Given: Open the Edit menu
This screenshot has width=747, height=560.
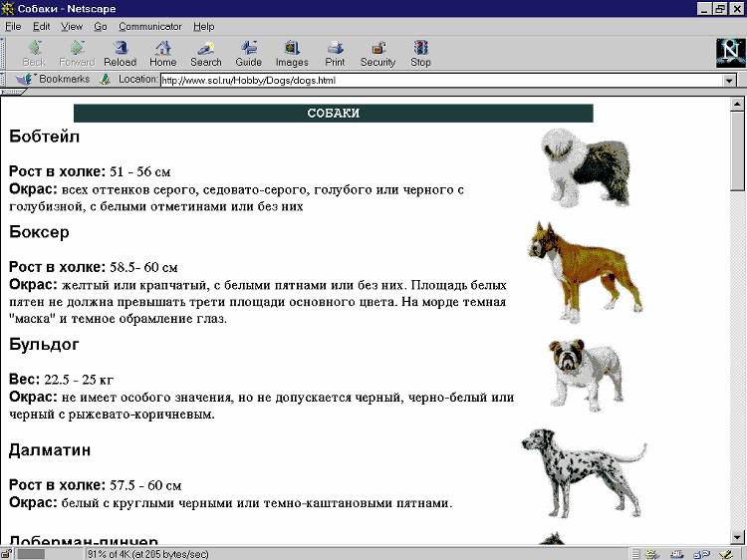Looking at the screenshot, I should [x=42, y=26].
